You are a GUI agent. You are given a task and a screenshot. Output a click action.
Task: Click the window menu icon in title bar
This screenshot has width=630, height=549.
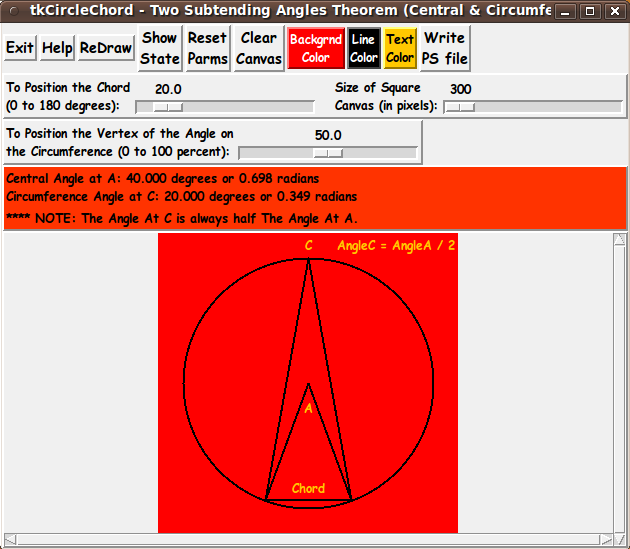[x=14, y=11]
